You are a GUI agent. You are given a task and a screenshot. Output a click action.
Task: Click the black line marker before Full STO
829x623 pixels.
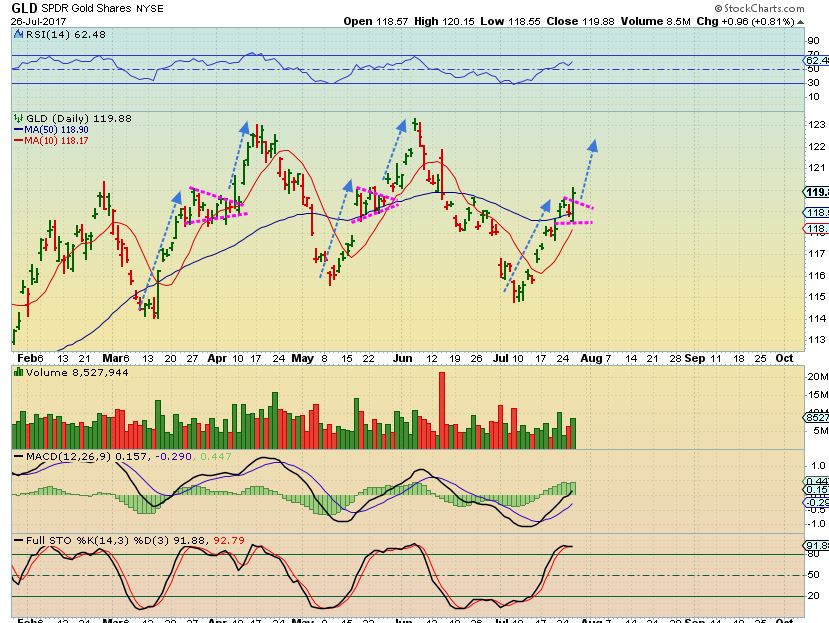pyautogui.click(x=19, y=540)
